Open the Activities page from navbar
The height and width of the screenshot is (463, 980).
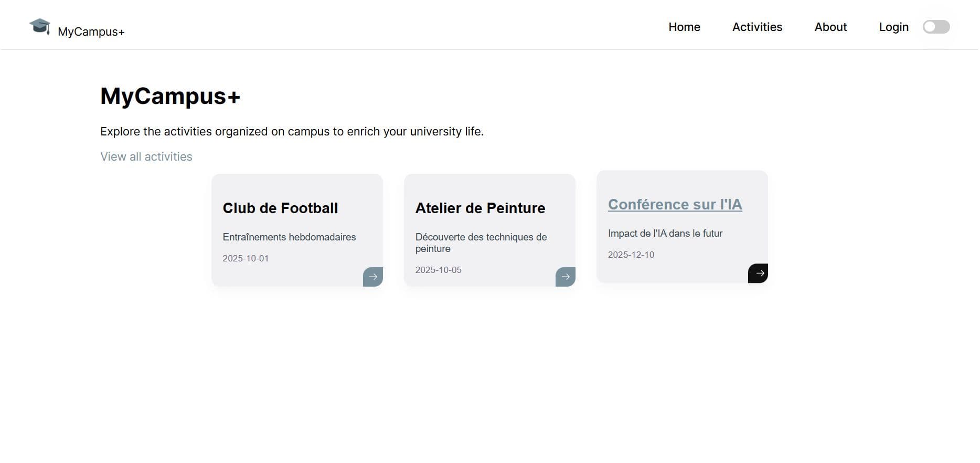coord(757,27)
